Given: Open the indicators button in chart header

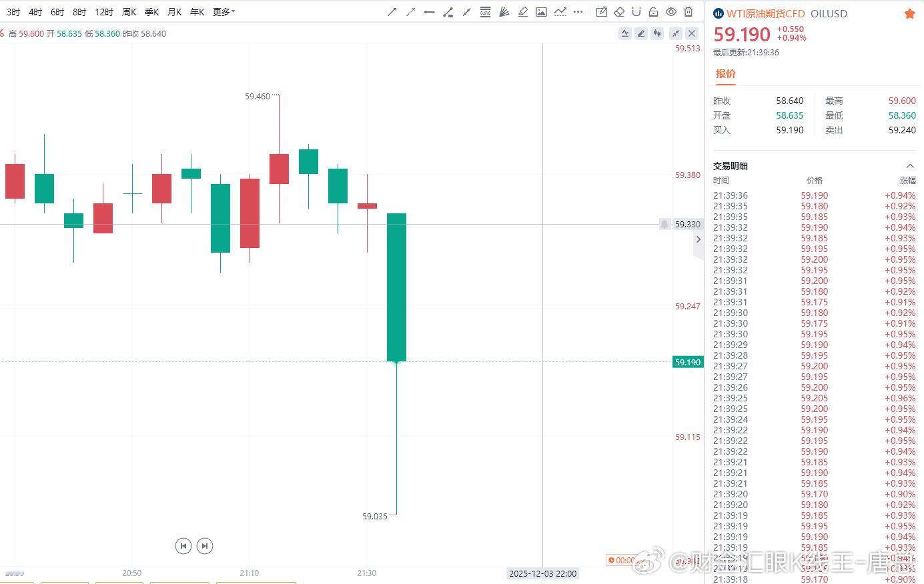Looking at the screenshot, I should (x=625, y=33).
